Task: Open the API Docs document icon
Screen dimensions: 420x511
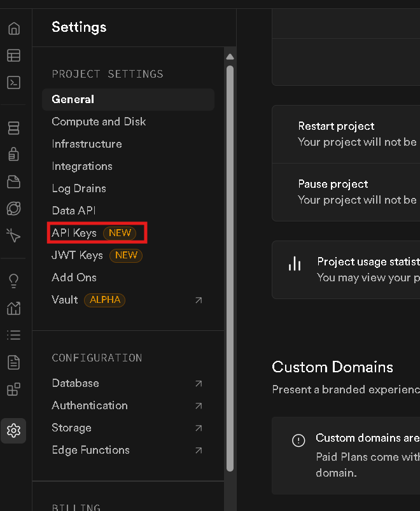Action: pyautogui.click(x=13, y=362)
